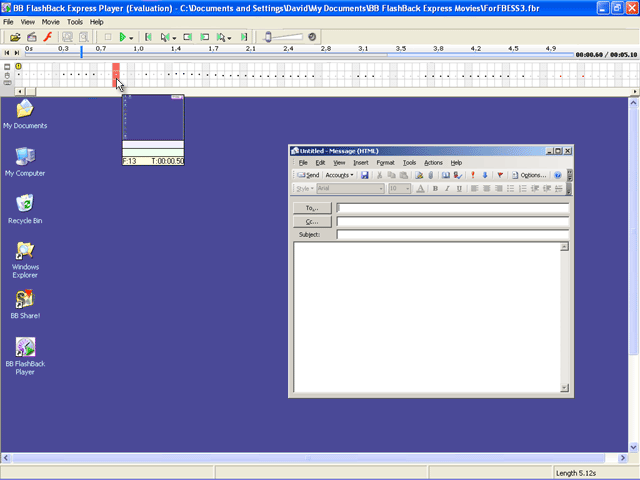Screen dimensions: 640x480
Task: Expand the cursor playback dropdown arrow
Action: pyautogui.click(x=229, y=38)
